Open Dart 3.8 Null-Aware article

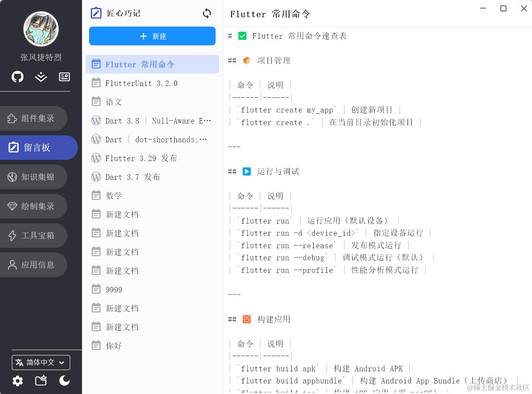[152, 120]
